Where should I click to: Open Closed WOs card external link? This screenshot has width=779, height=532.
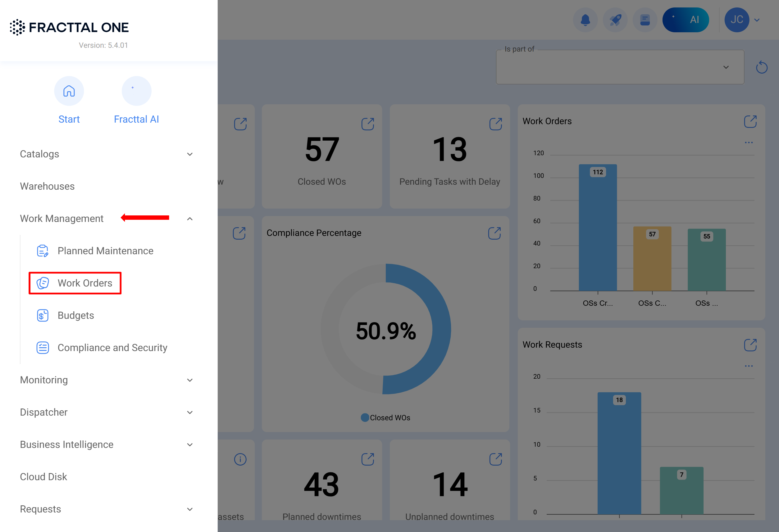(367, 124)
